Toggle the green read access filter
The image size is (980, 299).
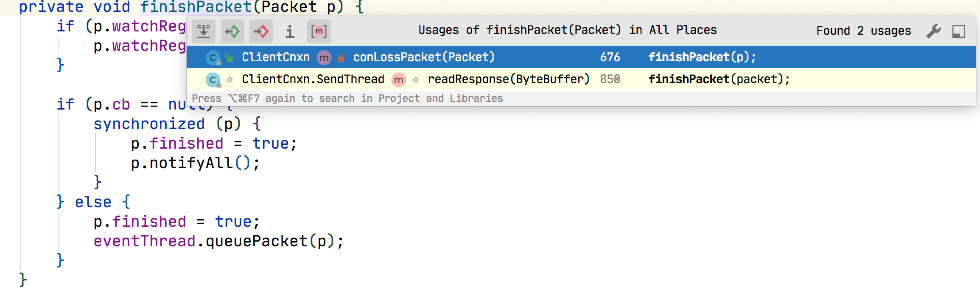pos(232,31)
